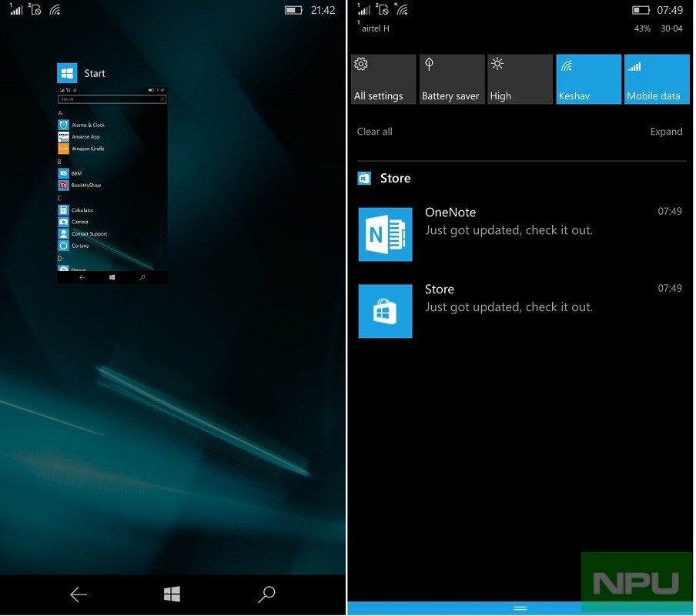Cycle brightness using the High quick action
Screen dimensions: 696x616
[520, 79]
